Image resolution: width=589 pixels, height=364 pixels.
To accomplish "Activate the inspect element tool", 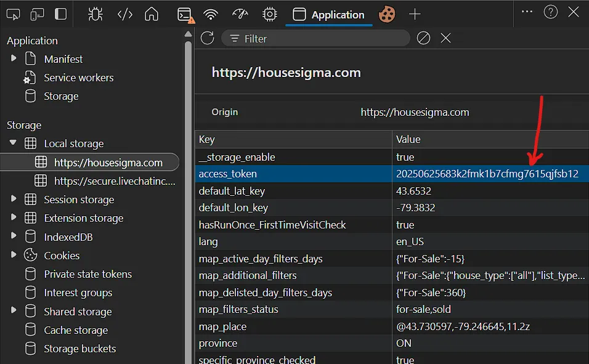I will [x=13, y=14].
